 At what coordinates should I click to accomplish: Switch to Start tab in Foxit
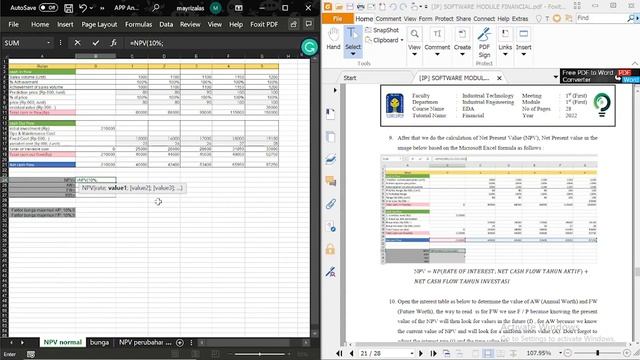349,78
